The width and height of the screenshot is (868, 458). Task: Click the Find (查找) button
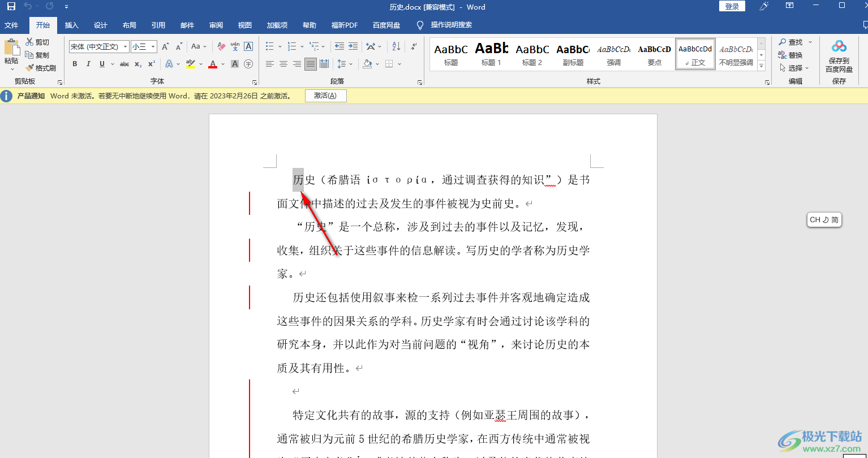(790, 42)
